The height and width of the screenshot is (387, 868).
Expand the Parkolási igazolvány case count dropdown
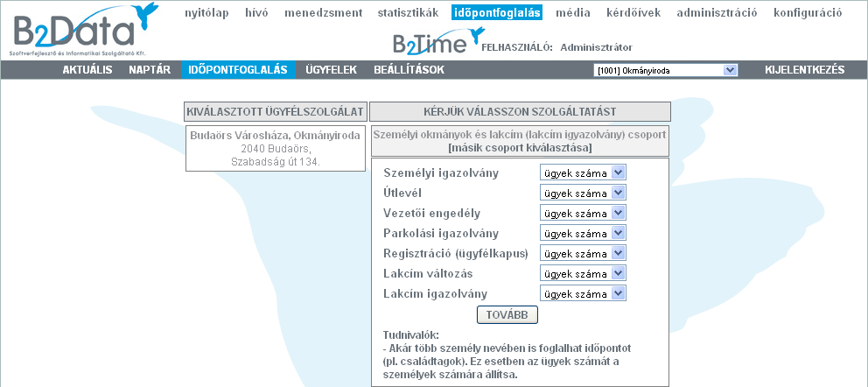pos(584,233)
